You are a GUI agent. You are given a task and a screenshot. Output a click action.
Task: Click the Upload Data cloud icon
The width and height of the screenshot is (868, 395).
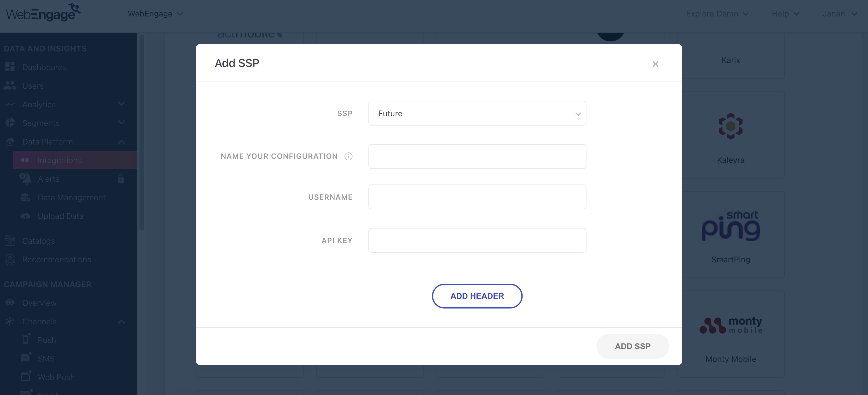tap(25, 216)
